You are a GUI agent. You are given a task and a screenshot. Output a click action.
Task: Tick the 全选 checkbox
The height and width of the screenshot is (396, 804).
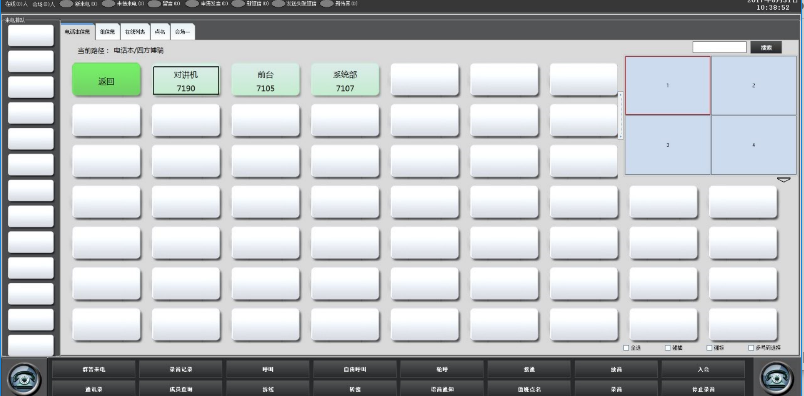pyautogui.click(x=626, y=348)
